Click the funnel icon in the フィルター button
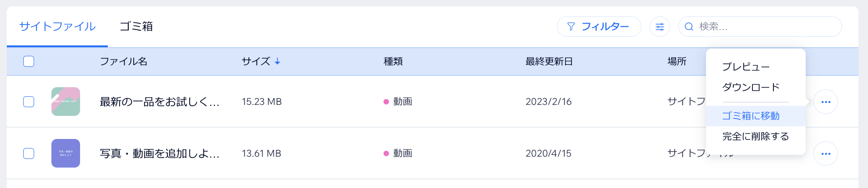Viewport: 868px width, 188px height. (x=571, y=27)
